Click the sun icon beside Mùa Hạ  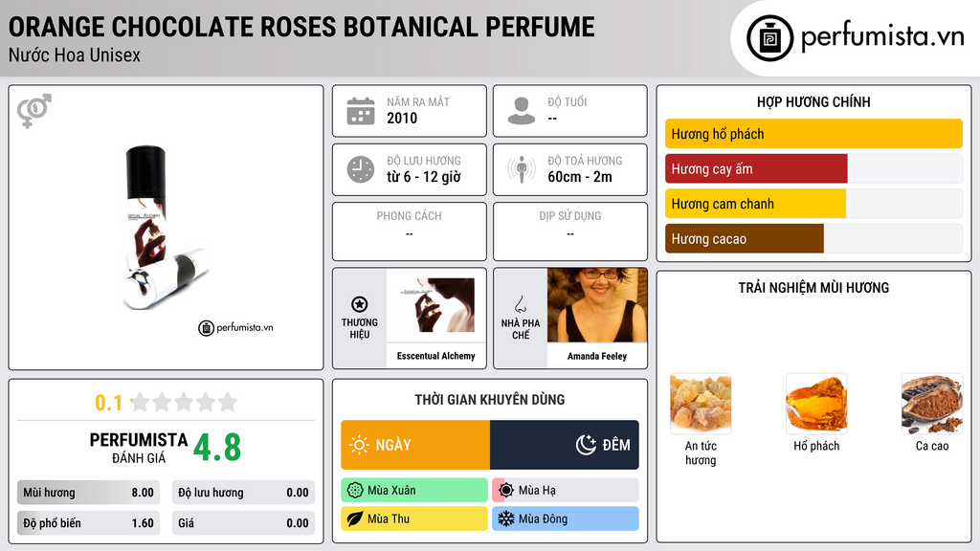click(x=506, y=491)
